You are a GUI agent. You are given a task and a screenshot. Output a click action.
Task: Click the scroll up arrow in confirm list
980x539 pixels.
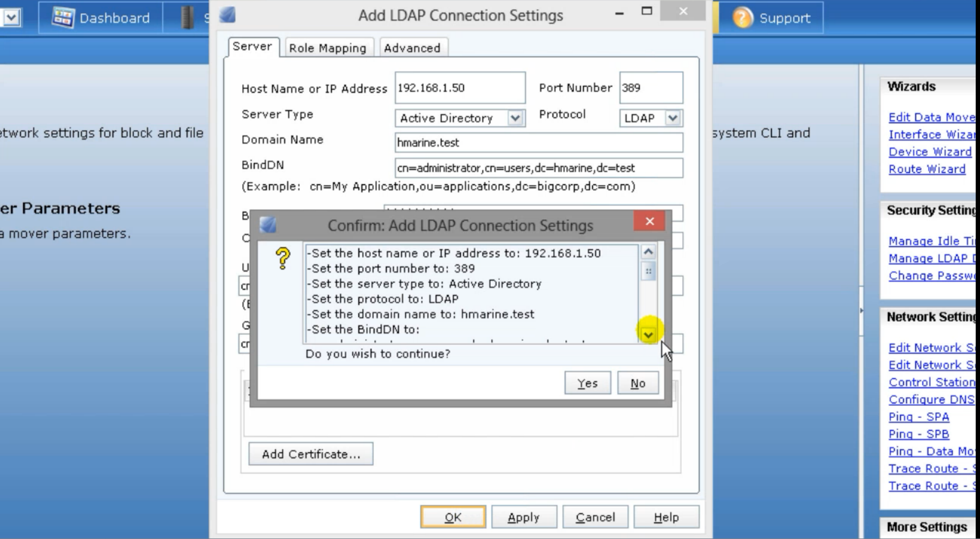(648, 252)
